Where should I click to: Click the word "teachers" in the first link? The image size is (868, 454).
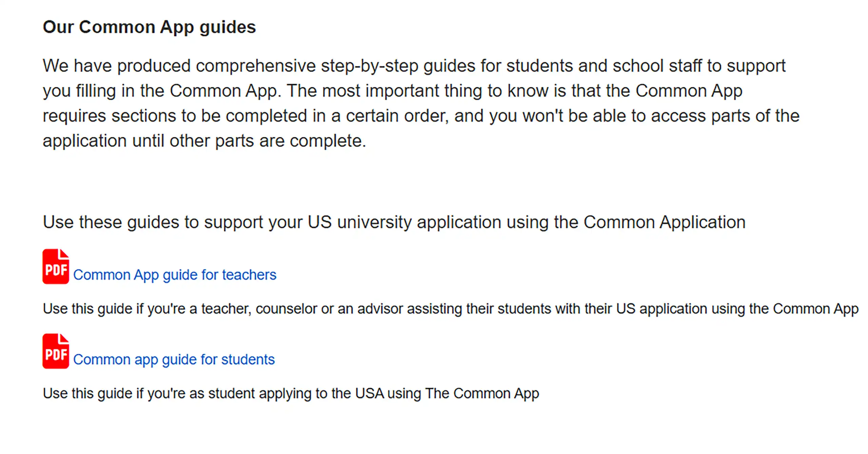[x=249, y=275]
